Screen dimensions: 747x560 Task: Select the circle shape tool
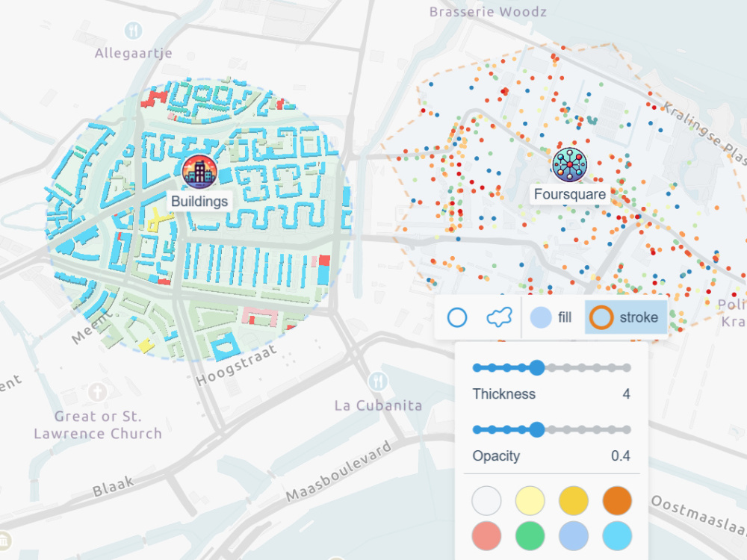click(457, 317)
